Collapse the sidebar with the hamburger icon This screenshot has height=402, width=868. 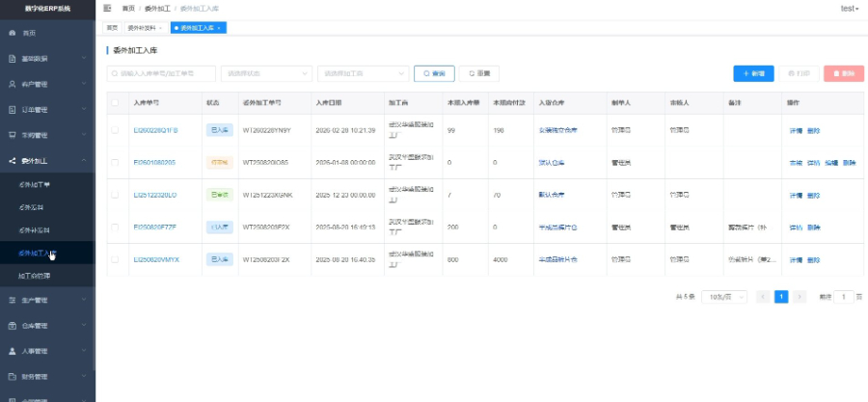click(x=107, y=9)
